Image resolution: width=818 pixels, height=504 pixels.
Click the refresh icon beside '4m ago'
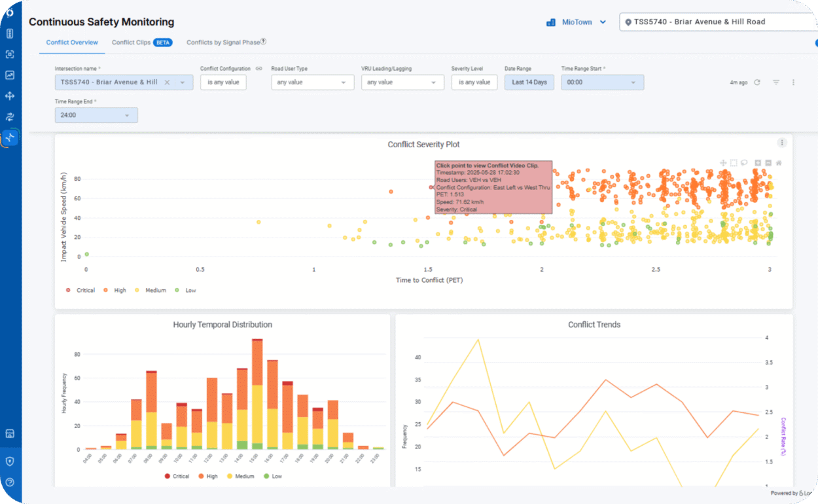tap(757, 82)
